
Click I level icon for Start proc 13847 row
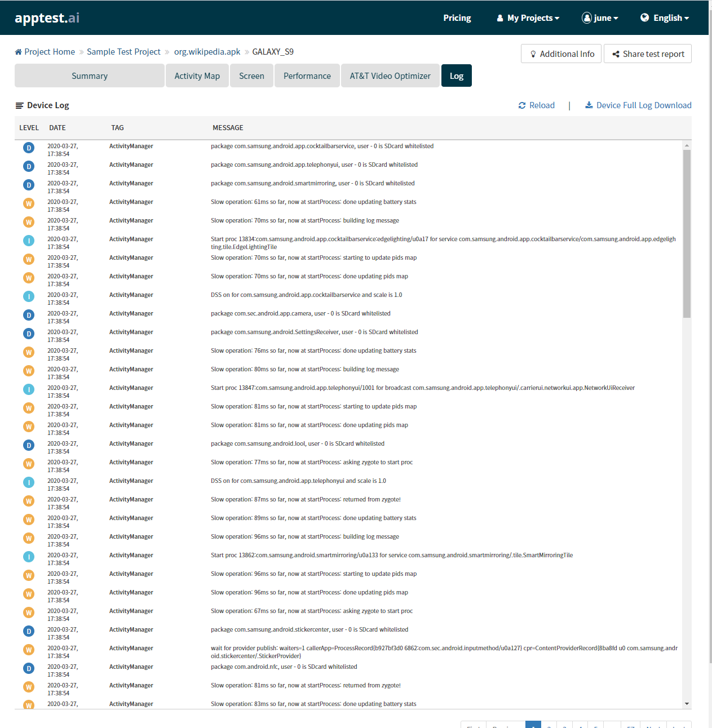[x=29, y=389]
